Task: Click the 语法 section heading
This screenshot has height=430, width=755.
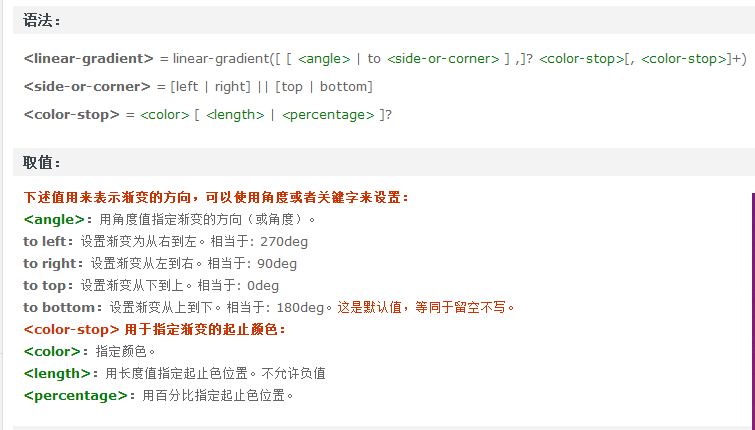Action: [x=42, y=20]
